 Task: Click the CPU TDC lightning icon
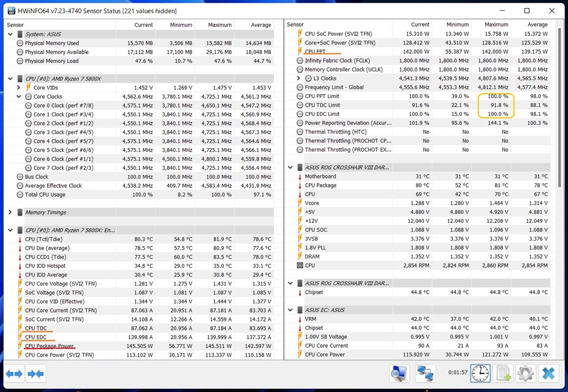[x=20, y=328]
